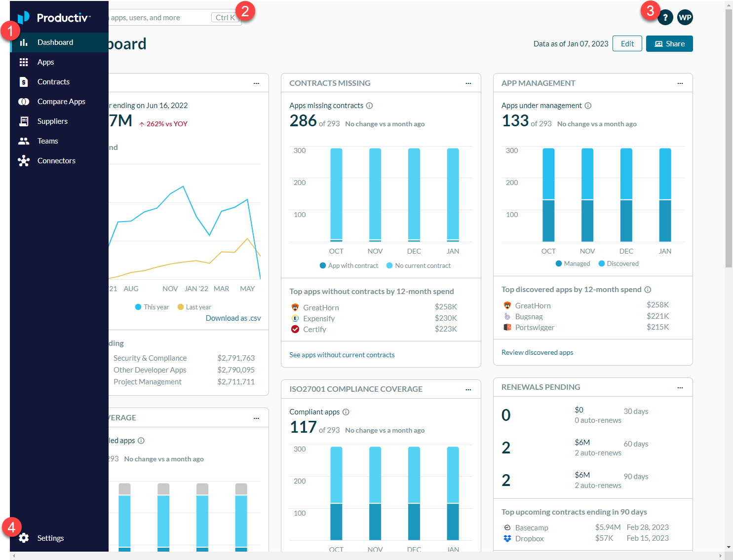Select the Compare Apps icon

pyautogui.click(x=24, y=102)
